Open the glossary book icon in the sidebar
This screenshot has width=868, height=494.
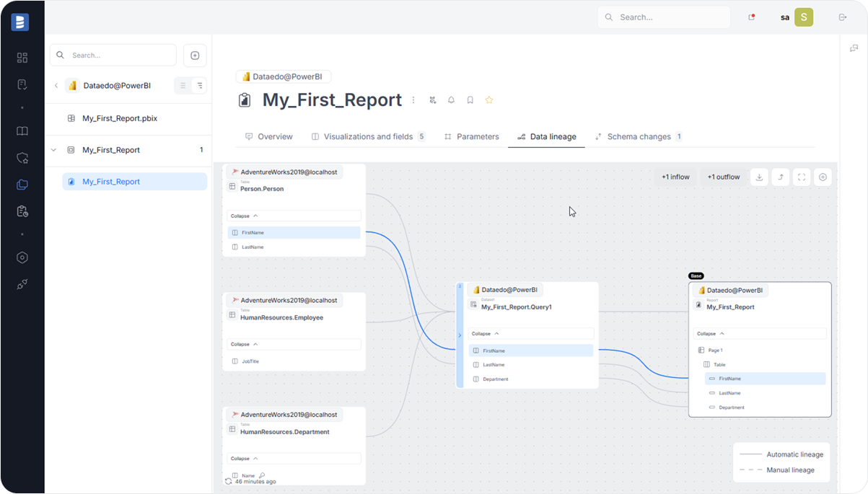pyautogui.click(x=22, y=131)
